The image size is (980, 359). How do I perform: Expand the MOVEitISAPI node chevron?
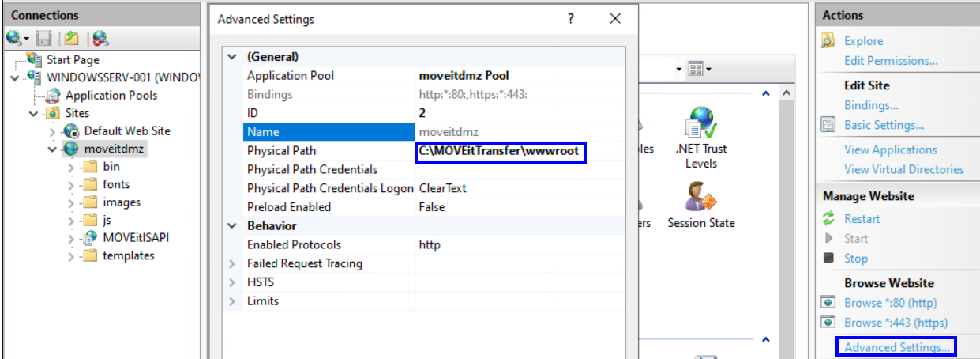coord(71,238)
